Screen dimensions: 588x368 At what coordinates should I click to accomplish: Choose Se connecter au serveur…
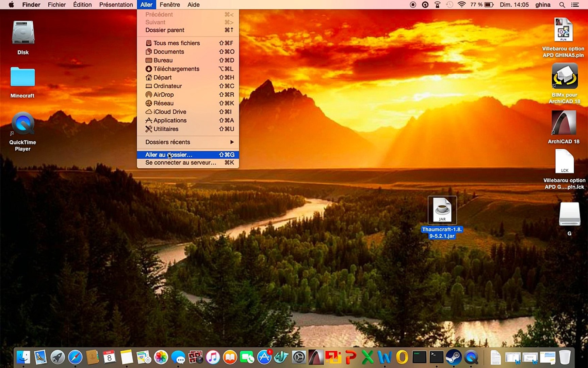tap(188, 163)
